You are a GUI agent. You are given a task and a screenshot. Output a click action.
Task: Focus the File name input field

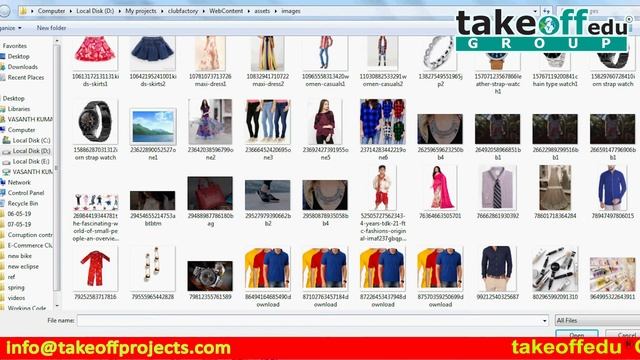(x=309, y=320)
